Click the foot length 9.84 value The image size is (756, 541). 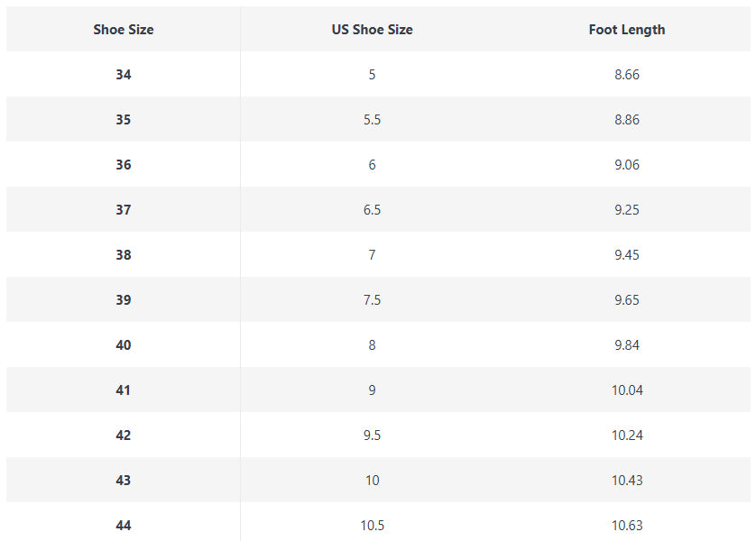[x=627, y=345]
